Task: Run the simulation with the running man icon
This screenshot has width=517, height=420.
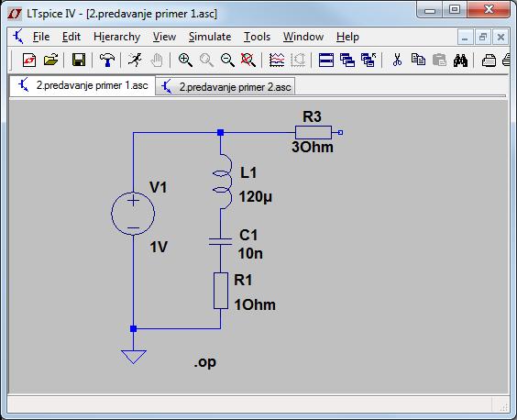Action: tap(135, 60)
